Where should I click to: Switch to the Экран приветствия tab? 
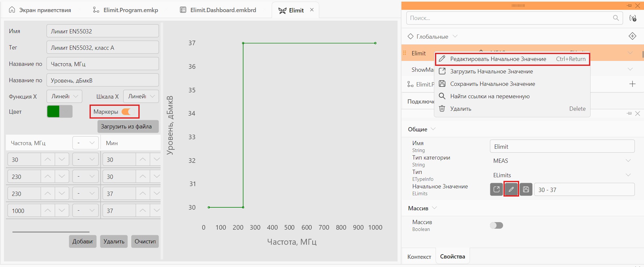tap(40, 10)
